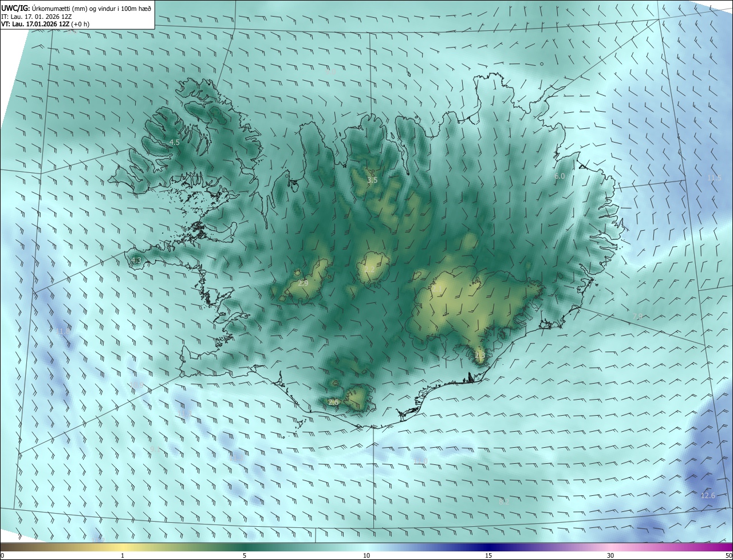The height and width of the screenshot is (560, 733).
Task: Click the 2.6 value on the southern glacier
Action: [334, 403]
